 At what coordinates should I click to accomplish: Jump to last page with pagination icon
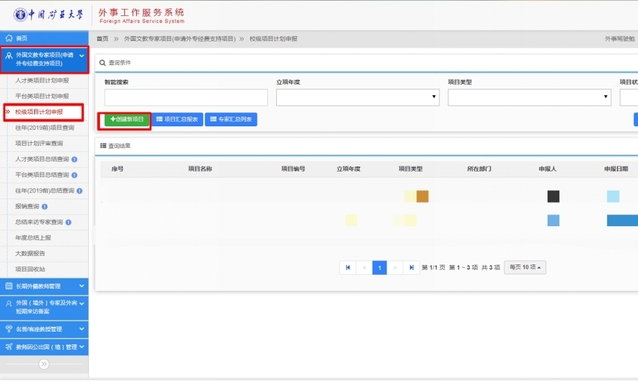coord(411,267)
